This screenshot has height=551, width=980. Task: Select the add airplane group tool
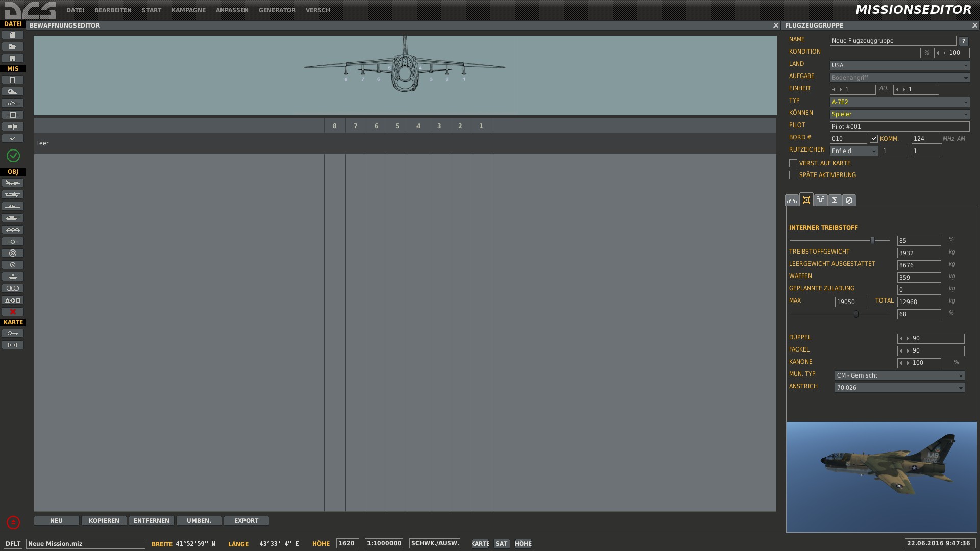coord(13,183)
